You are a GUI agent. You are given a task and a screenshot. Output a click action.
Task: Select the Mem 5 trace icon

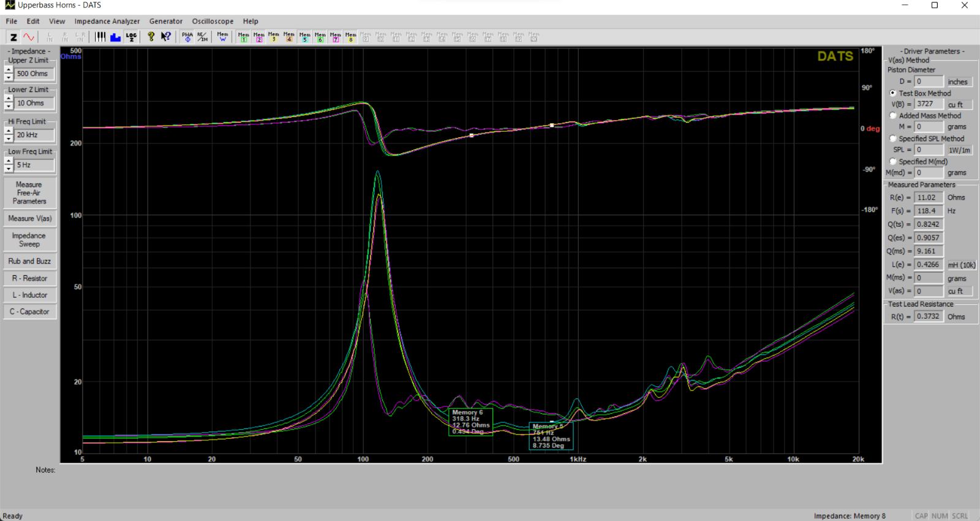(304, 37)
